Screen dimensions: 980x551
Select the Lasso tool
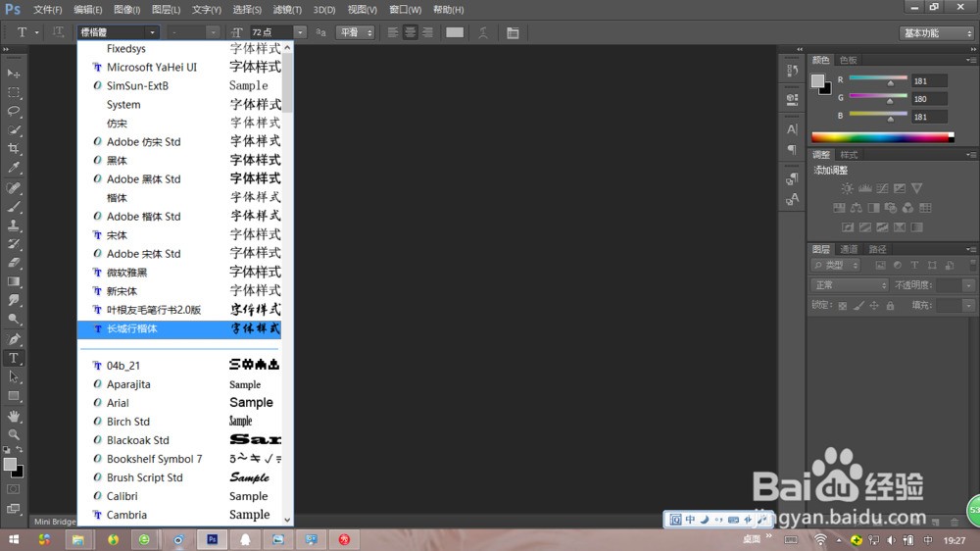13,112
